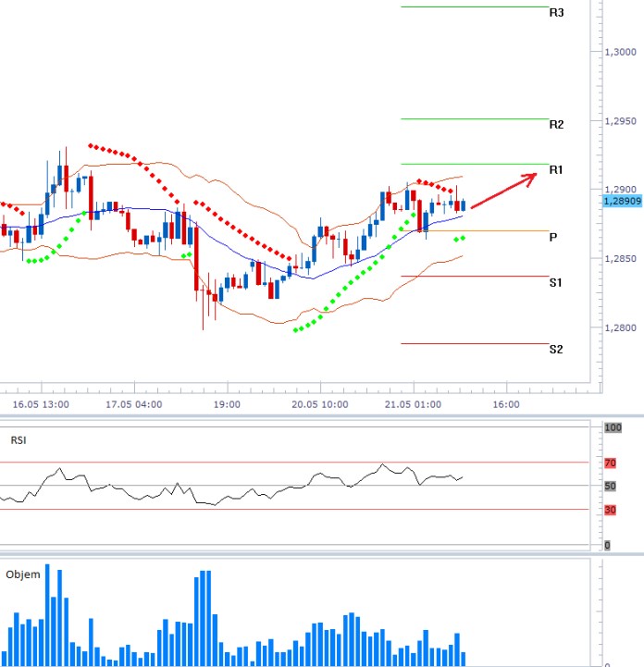This screenshot has height=667, width=644.
Task: Click the 21.05 01:00 time label
Action: point(413,404)
